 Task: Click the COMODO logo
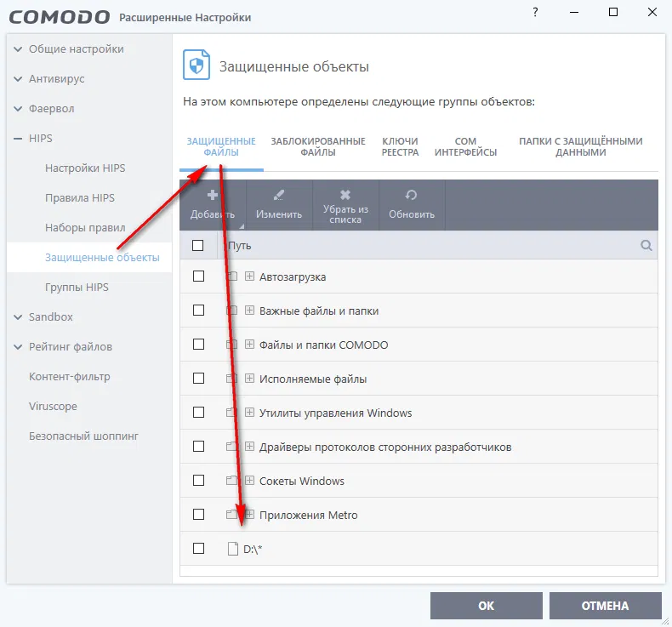point(60,17)
